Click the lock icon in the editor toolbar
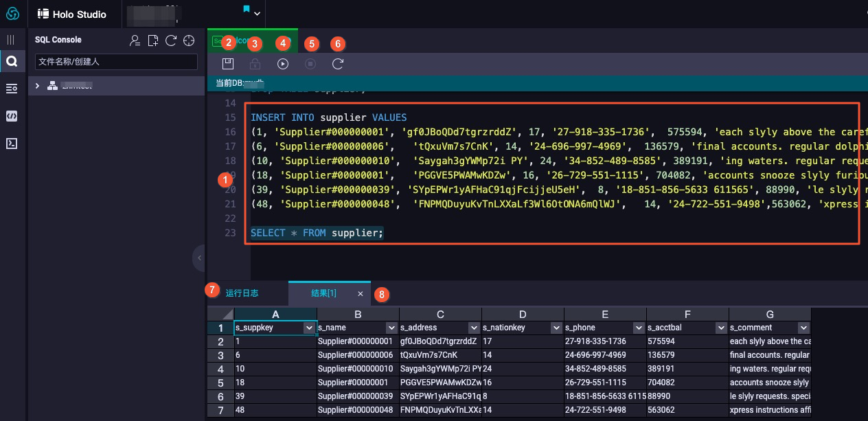The height and width of the screenshot is (421, 868). (x=255, y=64)
